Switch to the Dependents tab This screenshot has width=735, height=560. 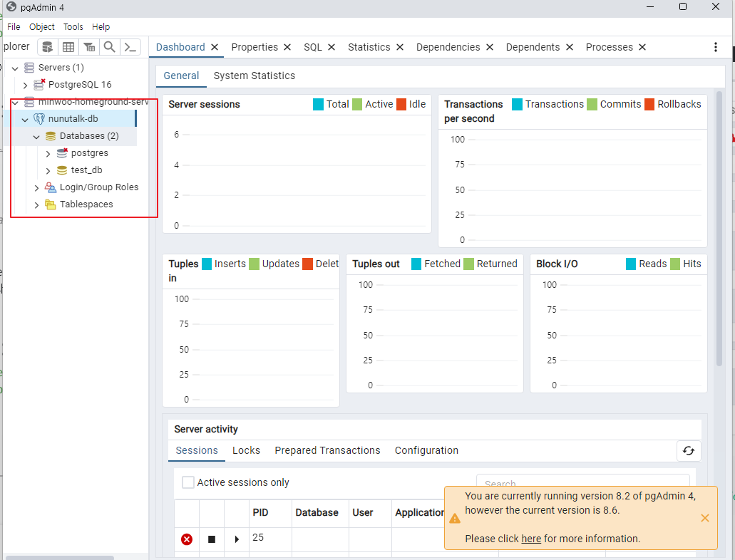click(x=533, y=47)
